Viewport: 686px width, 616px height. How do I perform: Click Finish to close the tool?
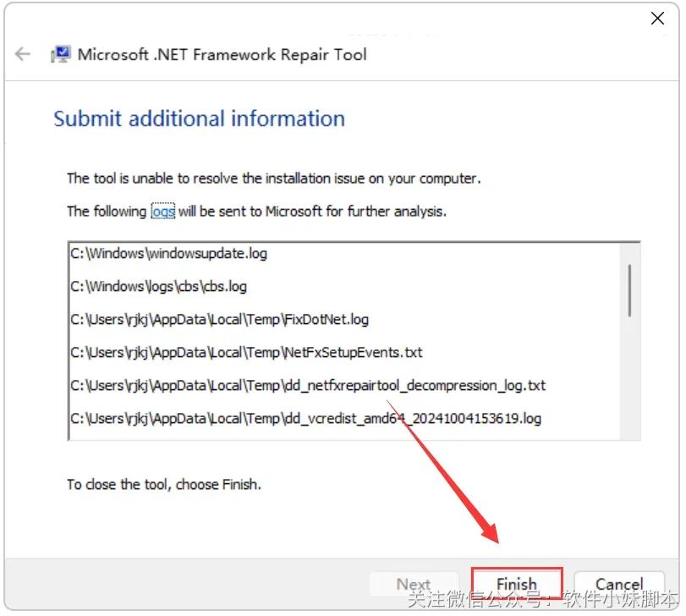[x=516, y=584]
